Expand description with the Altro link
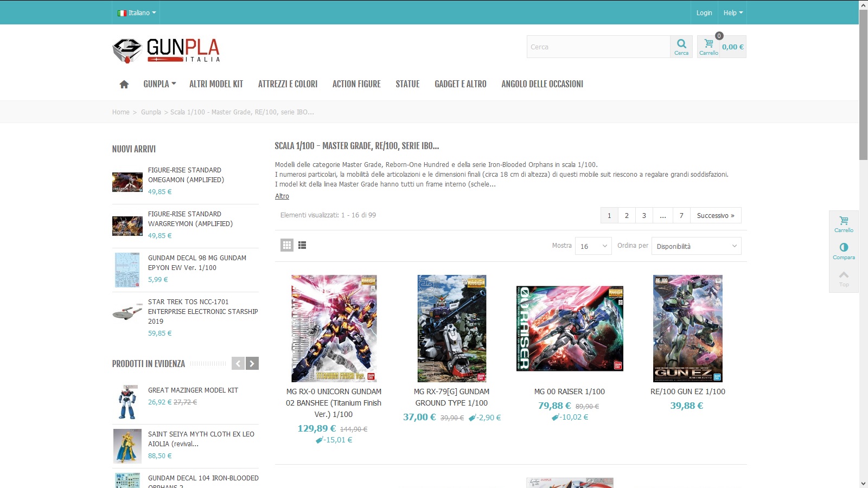This screenshot has width=868, height=488. 282,196
